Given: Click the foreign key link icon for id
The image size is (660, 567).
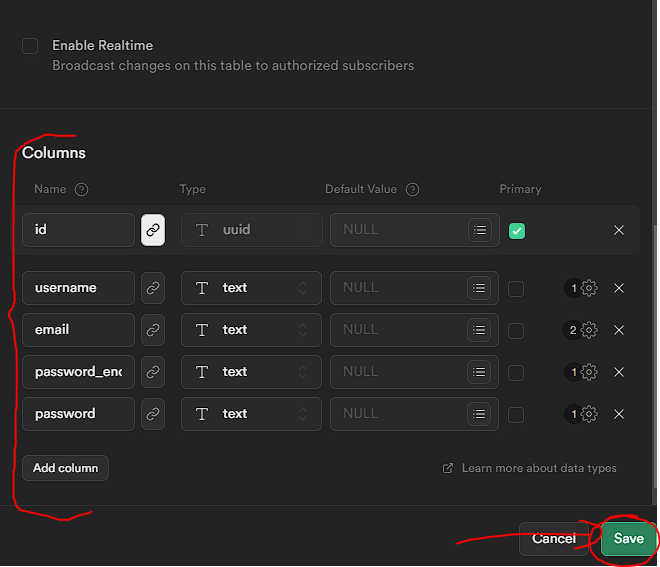Looking at the screenshot, I should [153, 230].
